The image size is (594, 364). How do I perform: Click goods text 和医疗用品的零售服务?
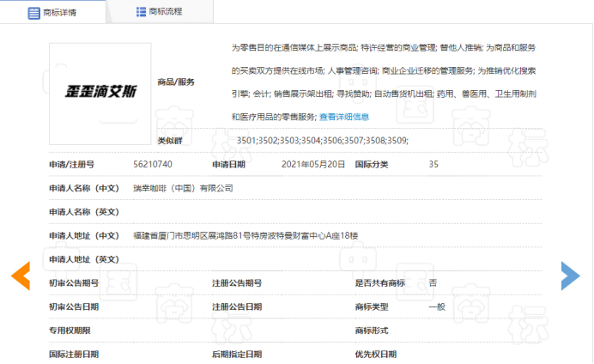[274, 117]
